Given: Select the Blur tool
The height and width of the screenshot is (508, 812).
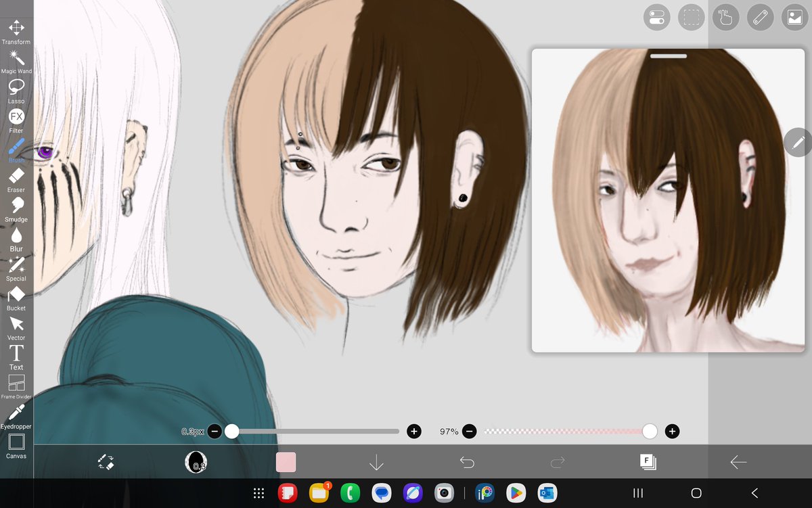Looking at the screenshot, I should coord(16,239).
